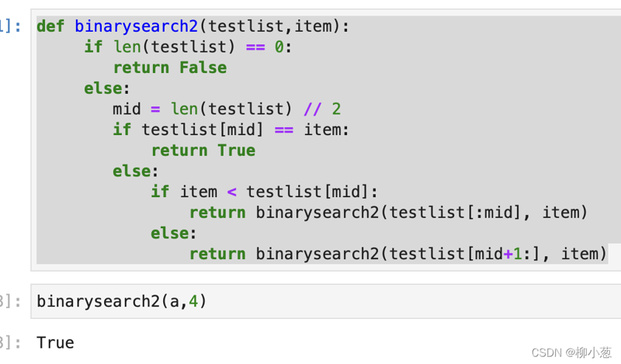Image resolution: width=621 pixels, height=364 pixels.
Task: Click the line 'mid = len(testlist) // 2'
Action: click(227, 109)
